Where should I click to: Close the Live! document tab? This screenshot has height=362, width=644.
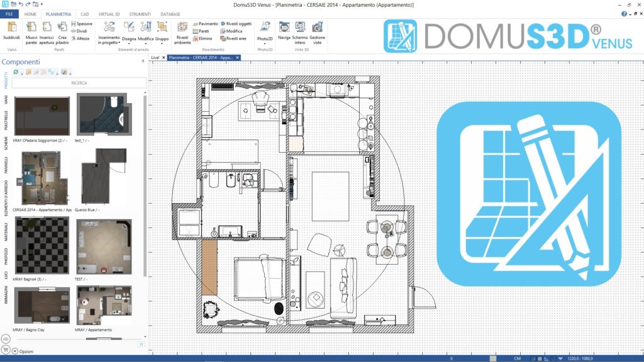point(164,57)
